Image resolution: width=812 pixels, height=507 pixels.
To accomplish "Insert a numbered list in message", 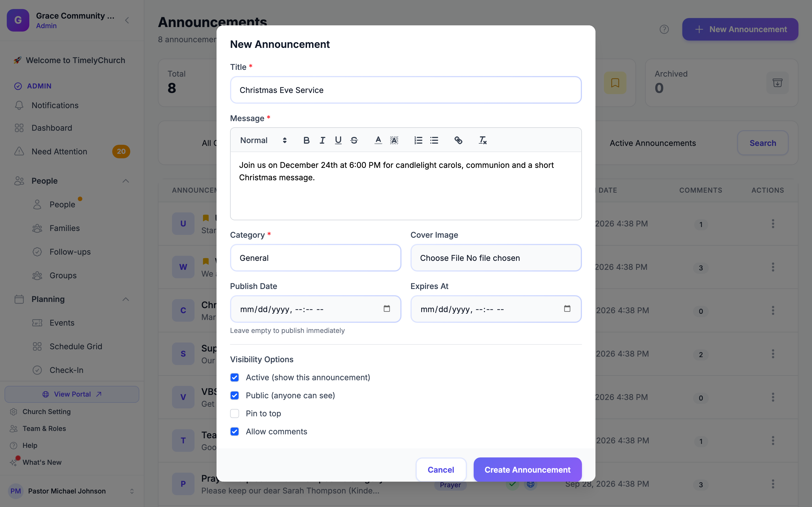I will coord(418,140).
